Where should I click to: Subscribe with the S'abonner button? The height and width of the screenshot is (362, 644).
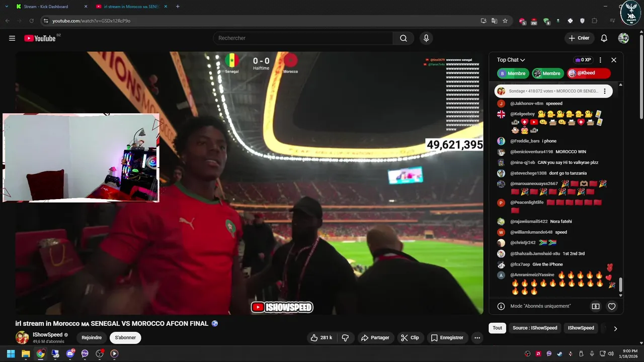click(125, 338)
